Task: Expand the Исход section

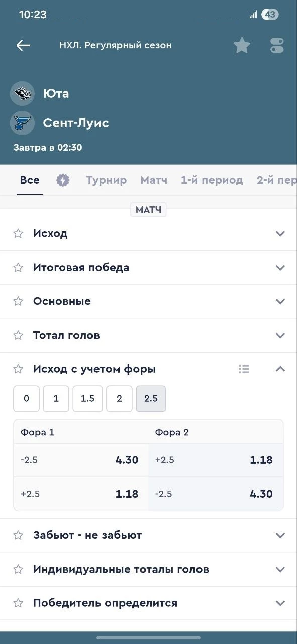Action: click(x=280, y=233)
